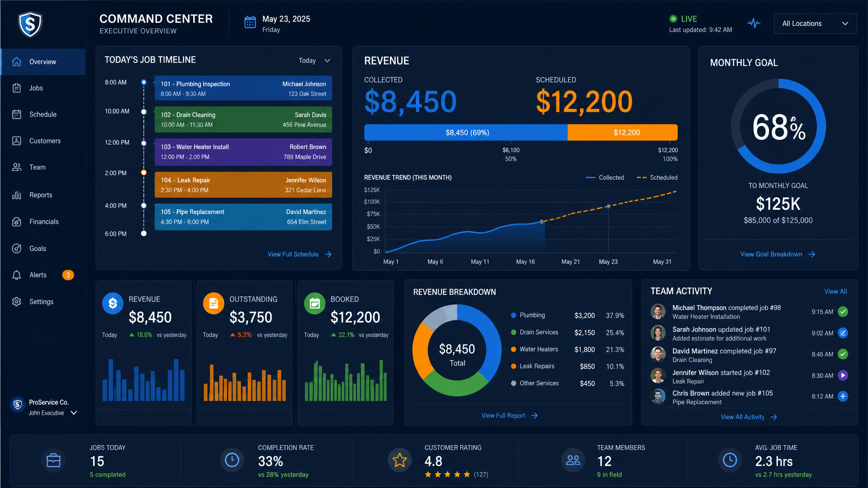Click the Team people icon in sidebar
The image size is (868, 488).
(17, 167)
